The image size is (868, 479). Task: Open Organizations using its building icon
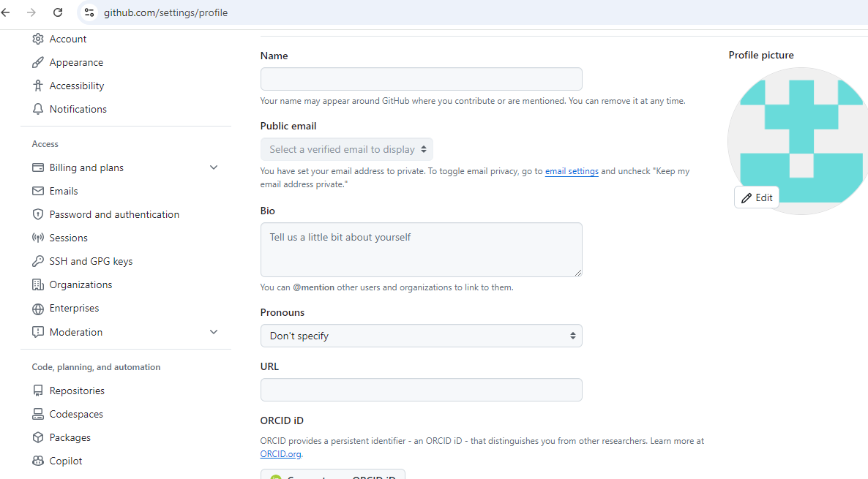coord(38,284)
